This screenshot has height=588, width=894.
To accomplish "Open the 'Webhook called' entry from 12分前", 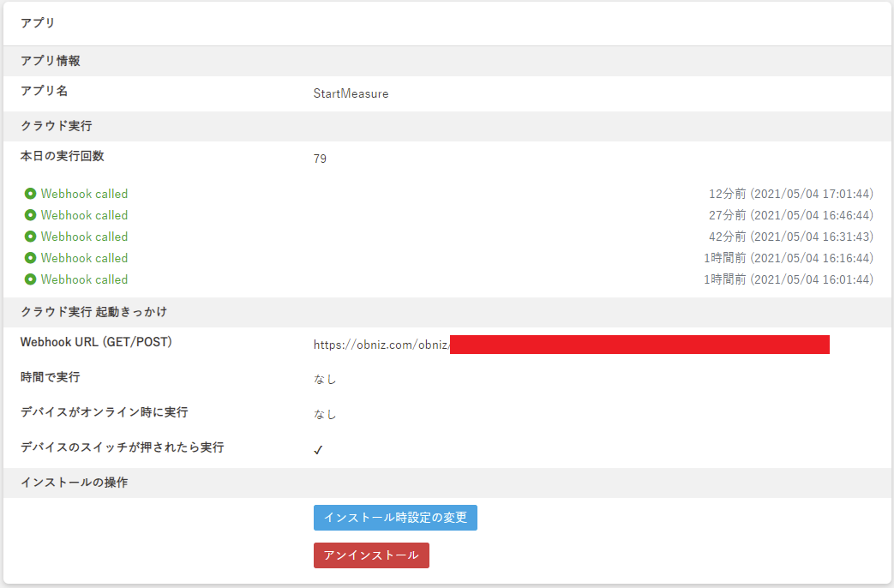I will [x=84, y=194].
